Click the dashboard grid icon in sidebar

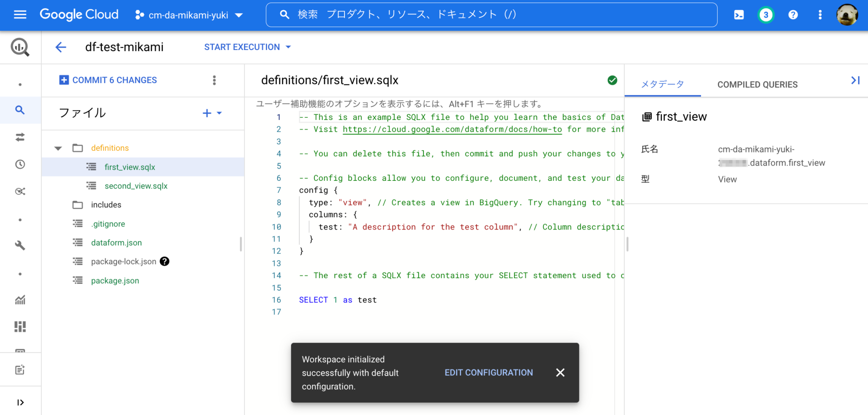click(x=20, y=326)
